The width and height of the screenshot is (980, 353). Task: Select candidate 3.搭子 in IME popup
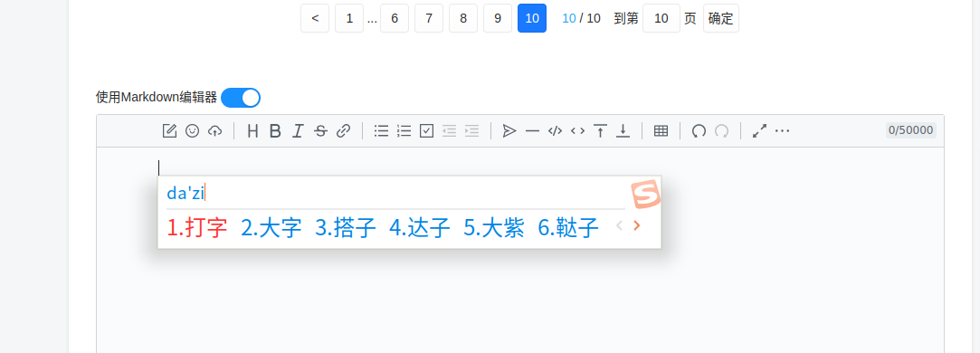tap(346, 228)
